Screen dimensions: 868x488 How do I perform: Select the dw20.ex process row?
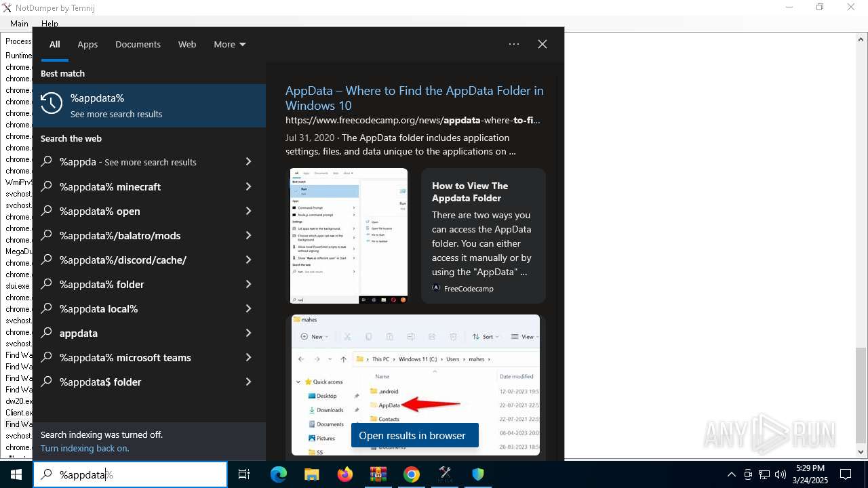pyautogui.click(x=18, y=401)
